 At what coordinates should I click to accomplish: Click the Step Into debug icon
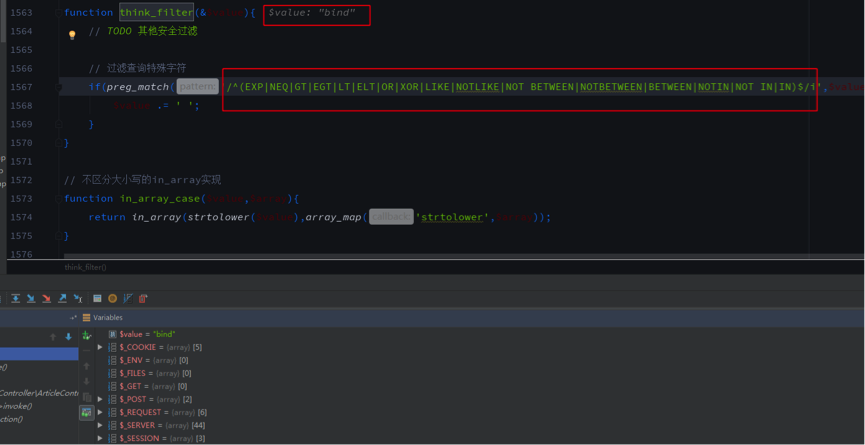(x=30, y=298)
